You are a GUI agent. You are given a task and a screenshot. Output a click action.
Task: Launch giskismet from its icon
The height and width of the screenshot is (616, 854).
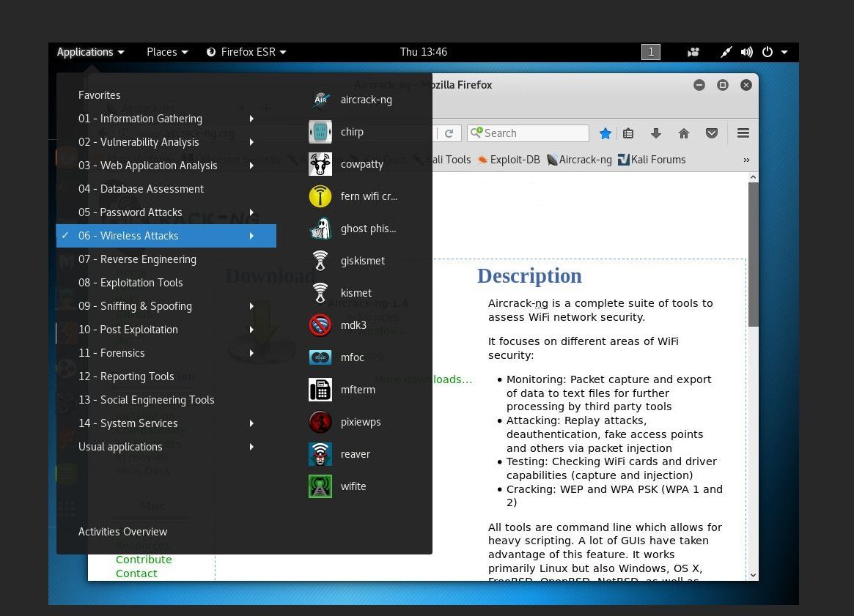coord(320,261)
